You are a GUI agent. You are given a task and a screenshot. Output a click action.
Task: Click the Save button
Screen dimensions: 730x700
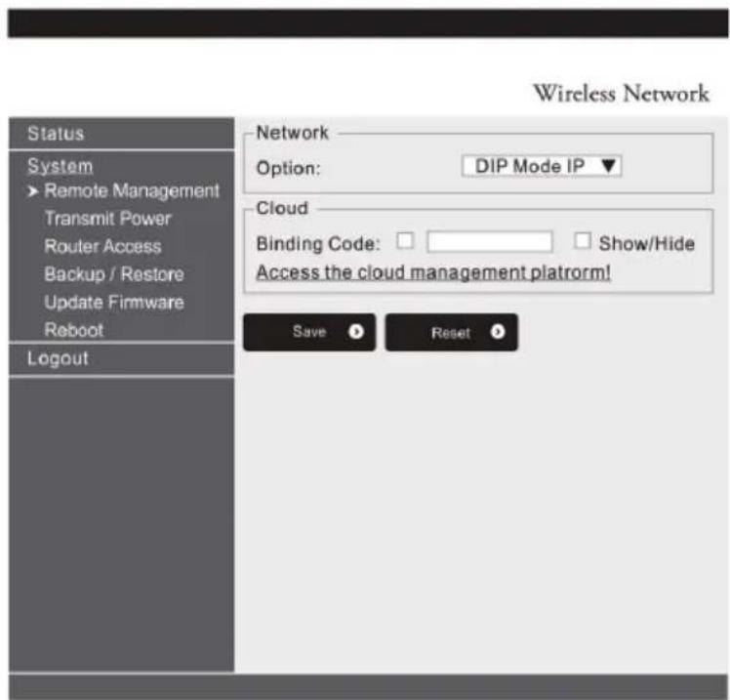click(x=309, y=332)
